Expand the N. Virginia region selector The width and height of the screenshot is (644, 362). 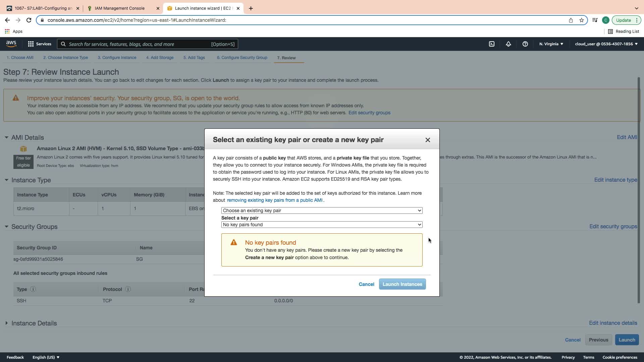pos(551,44)
